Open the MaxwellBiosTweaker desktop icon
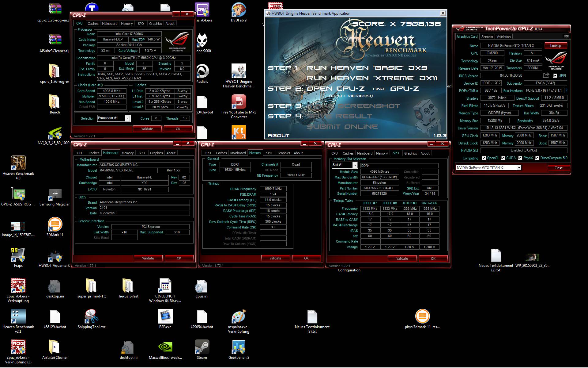Image resolution: width=588 pixels, height=368 pixels. pos(165,347)
